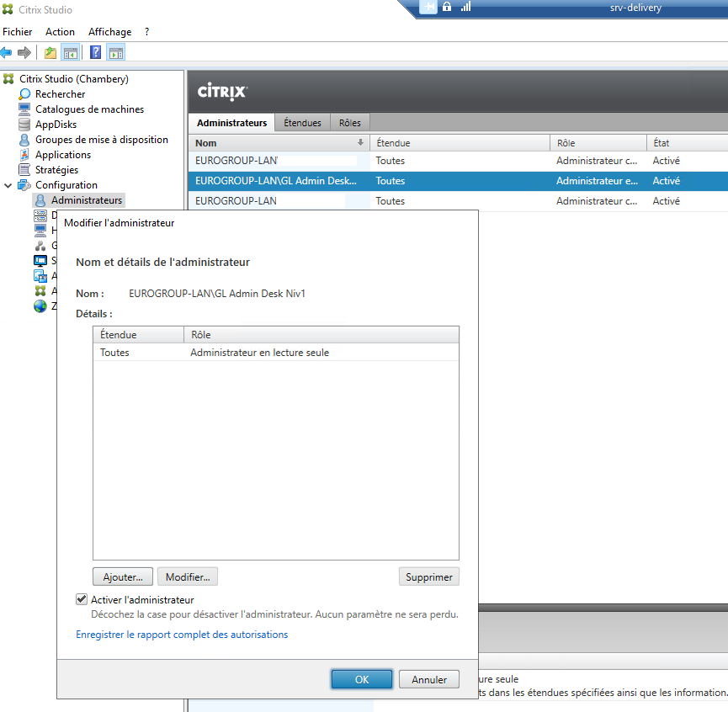The height and width of the screenshot is (712, 728).
Task: Open help via the blue question-mark icon
Action: [96, 52]
